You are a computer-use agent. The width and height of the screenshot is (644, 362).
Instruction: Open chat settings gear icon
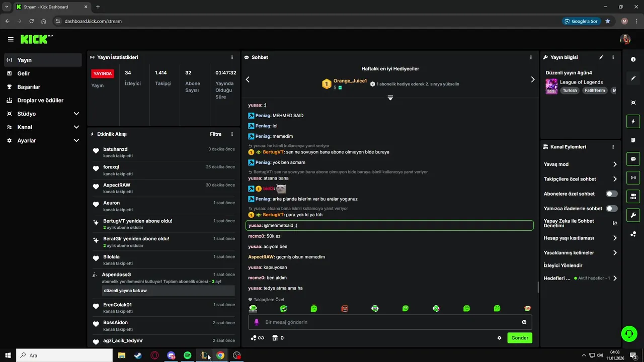click(499, 338)
